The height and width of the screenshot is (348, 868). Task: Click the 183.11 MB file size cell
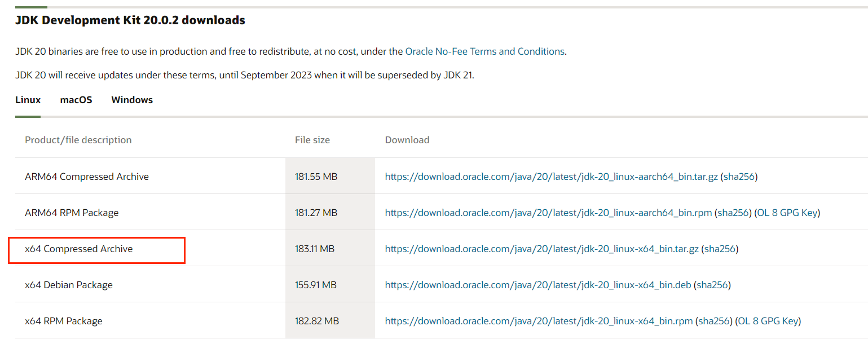(x=330, y=248)
